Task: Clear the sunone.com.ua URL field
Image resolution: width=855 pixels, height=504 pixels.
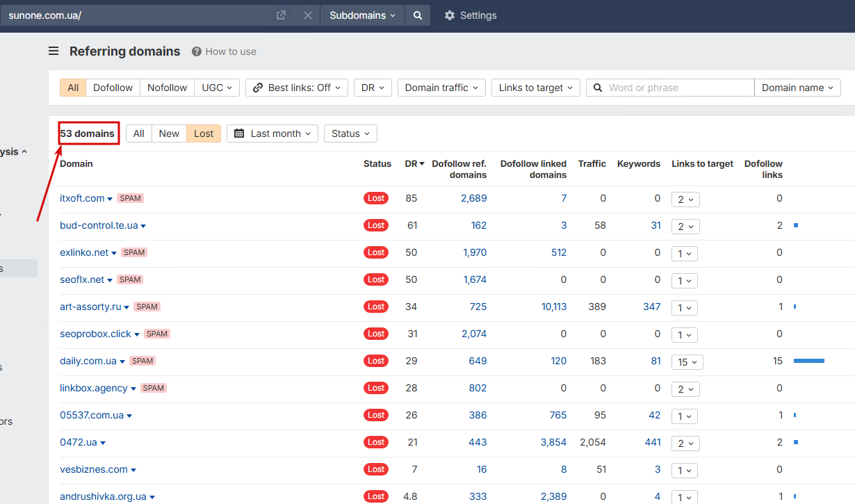Action: point(308,15)
